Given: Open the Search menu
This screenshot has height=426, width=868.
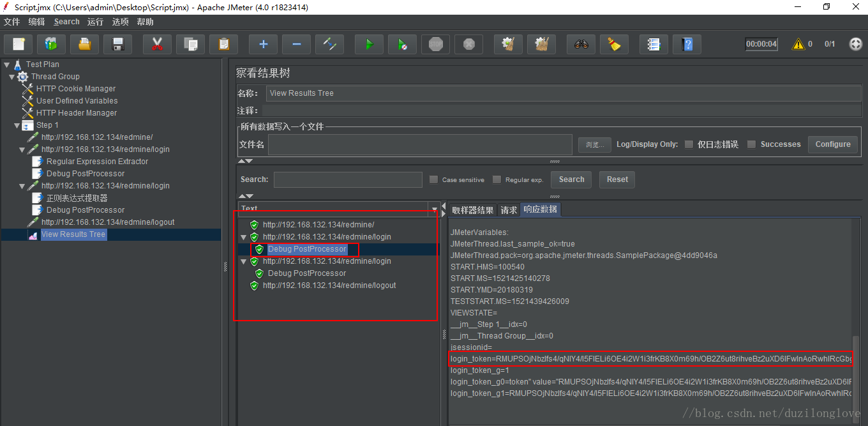Looking at the screenshot, I should [67, 22].
